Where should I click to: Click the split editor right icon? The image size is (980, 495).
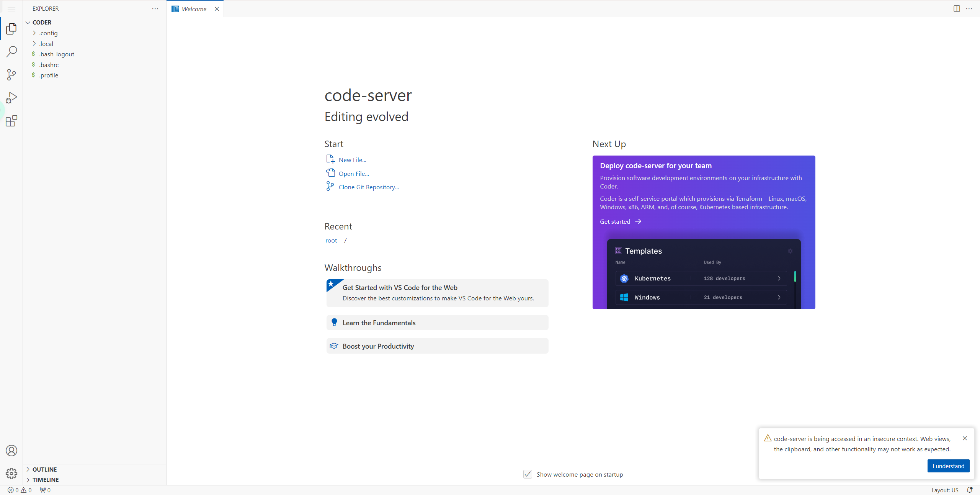click(x=957, y=8)
